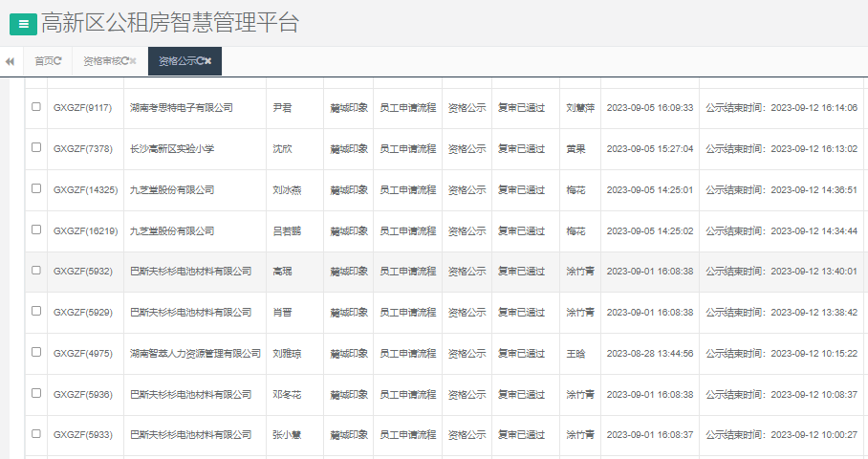Close the 资格公示 tab
The height and width of the screenshot is (459, 868).
pyautogui.click(x=208, y=61)
